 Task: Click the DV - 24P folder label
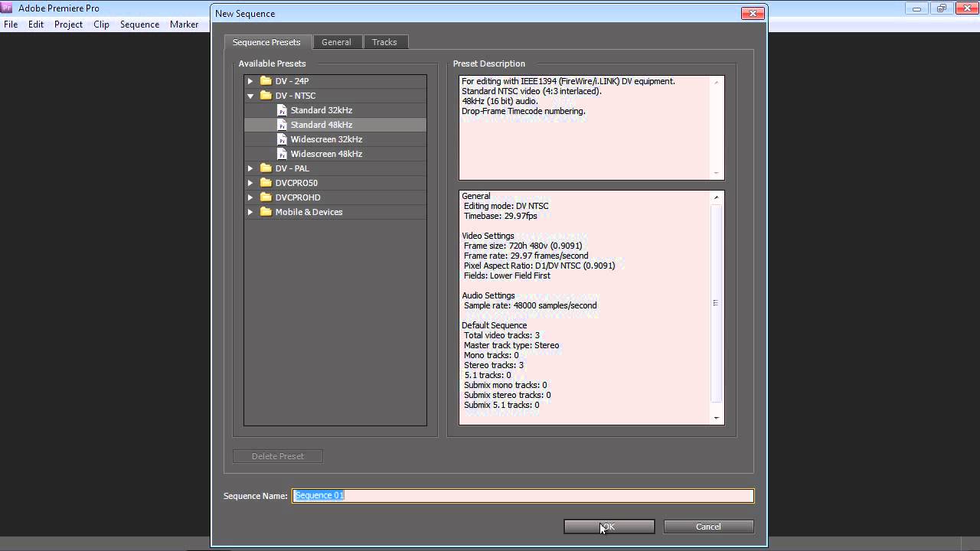tap(292, 81)
